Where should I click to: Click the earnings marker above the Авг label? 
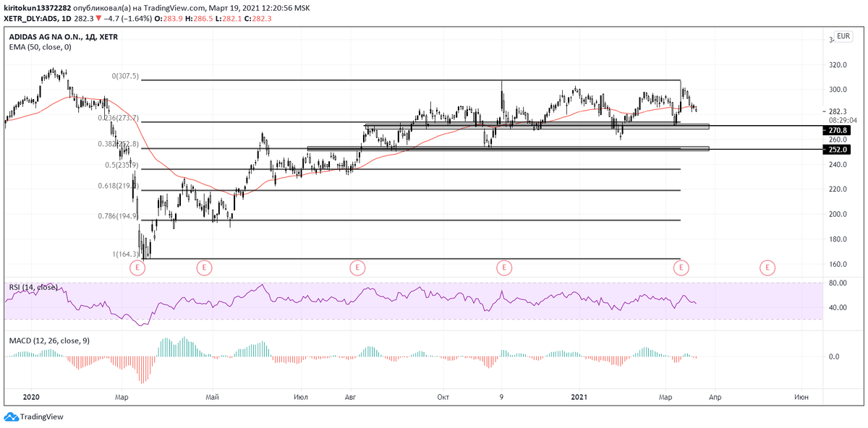click(x=357, y=267)
